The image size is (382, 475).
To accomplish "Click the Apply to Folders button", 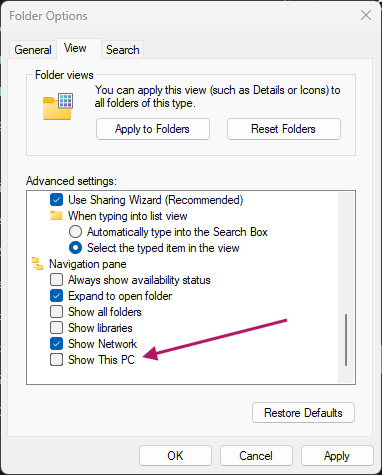I will tap(153, 129).
